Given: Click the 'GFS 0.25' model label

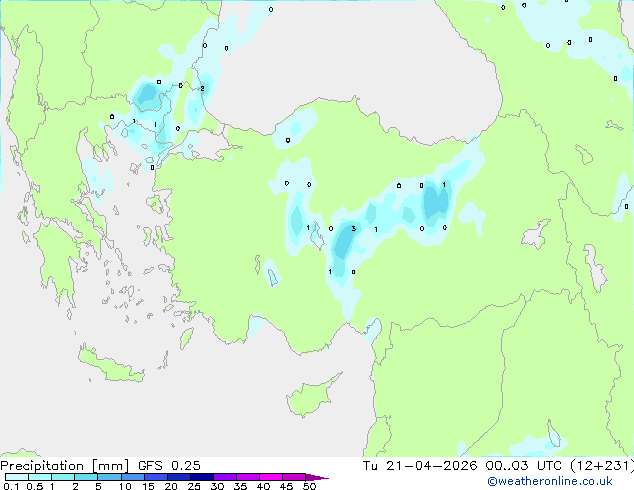Looking at the screenshot, I should pos(169,466).
